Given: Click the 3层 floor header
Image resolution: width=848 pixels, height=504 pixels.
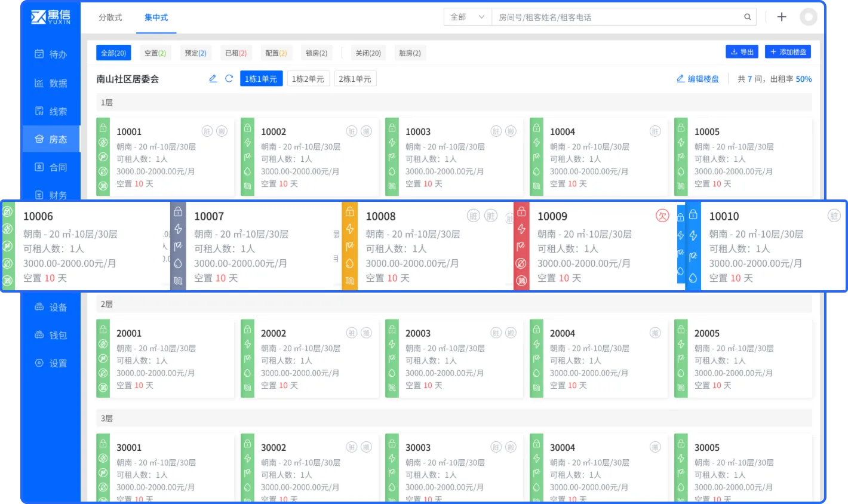Looking at the screenshot, I should 454,418.
